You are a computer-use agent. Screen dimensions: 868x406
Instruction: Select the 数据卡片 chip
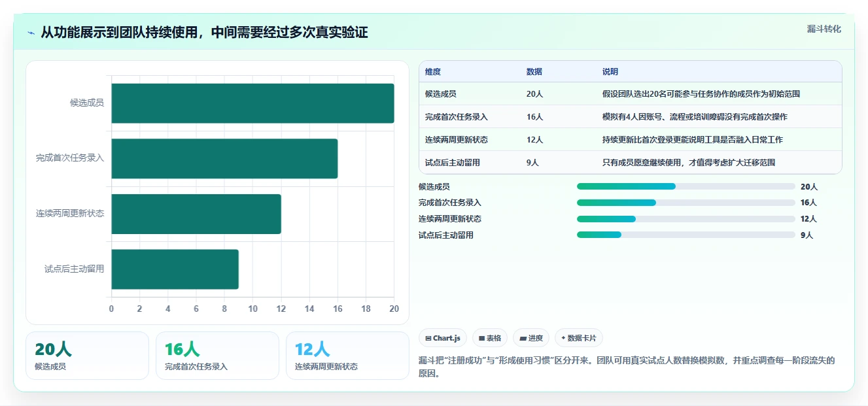578,338
